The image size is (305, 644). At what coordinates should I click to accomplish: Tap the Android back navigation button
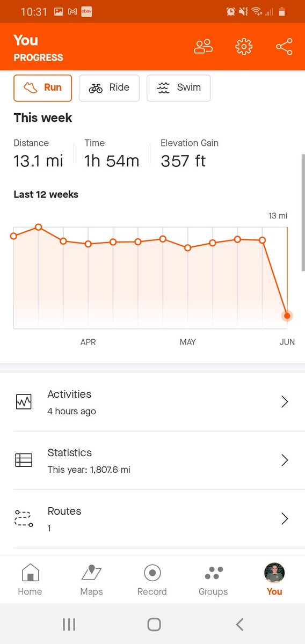(239, 624)
